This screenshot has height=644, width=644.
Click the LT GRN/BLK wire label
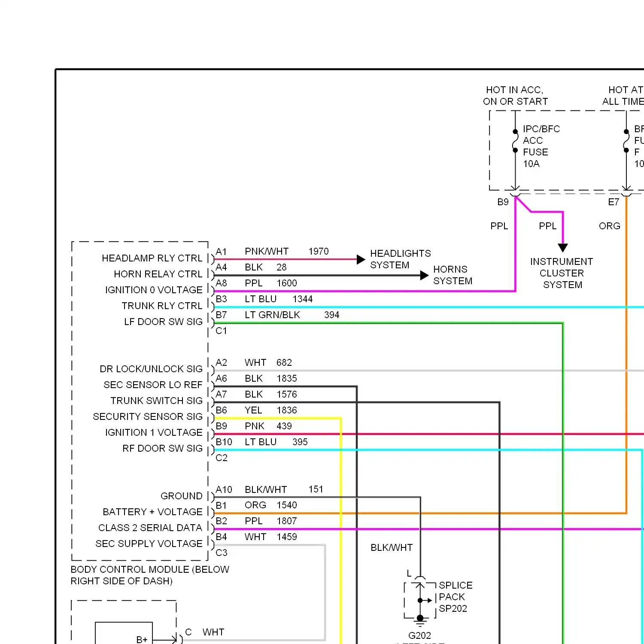272,315
